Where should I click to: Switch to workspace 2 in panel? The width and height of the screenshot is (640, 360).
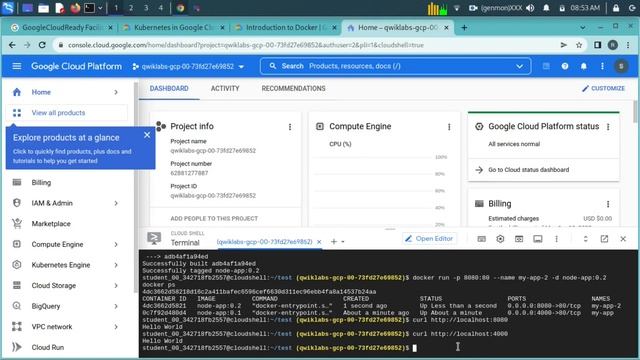coord(131,8)
